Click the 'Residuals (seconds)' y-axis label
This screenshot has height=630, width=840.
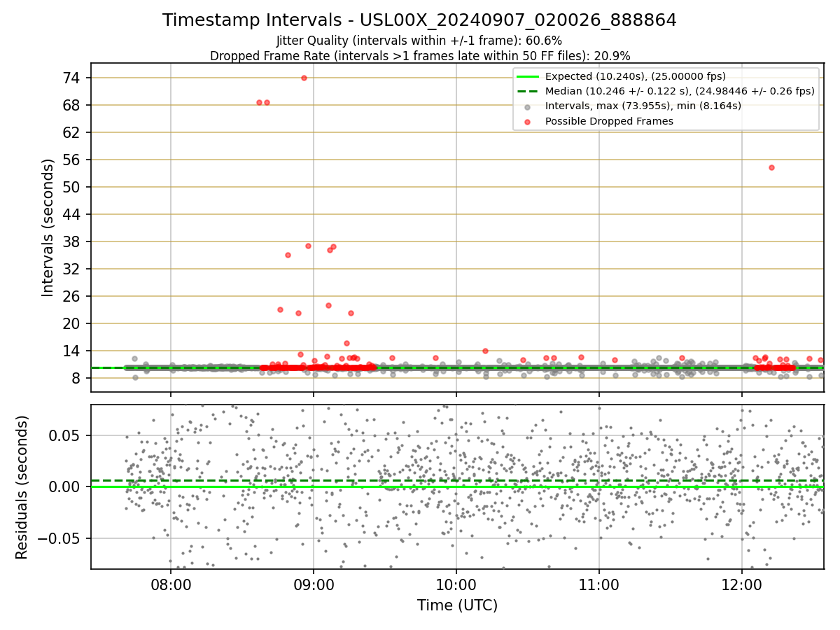point(22,487)
